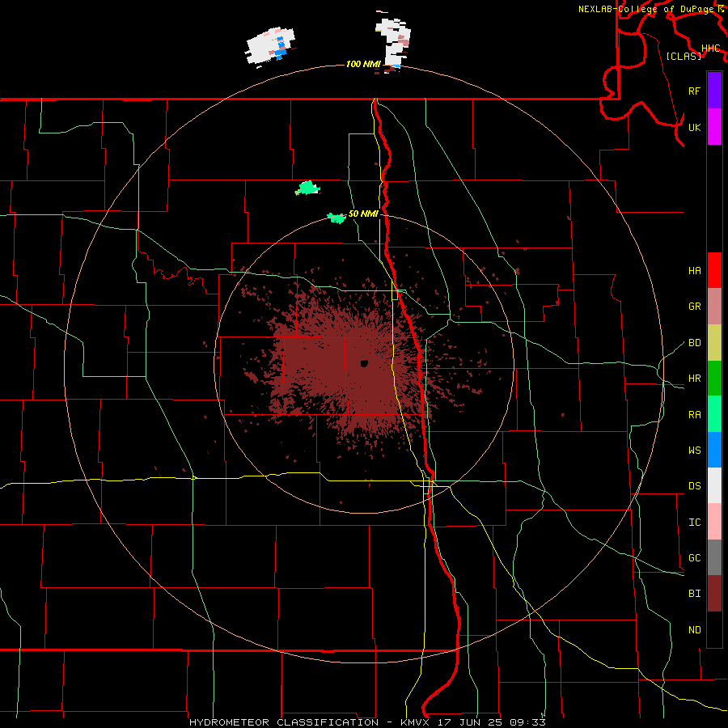Click the red HA legend color swatch

coord(714,270)
